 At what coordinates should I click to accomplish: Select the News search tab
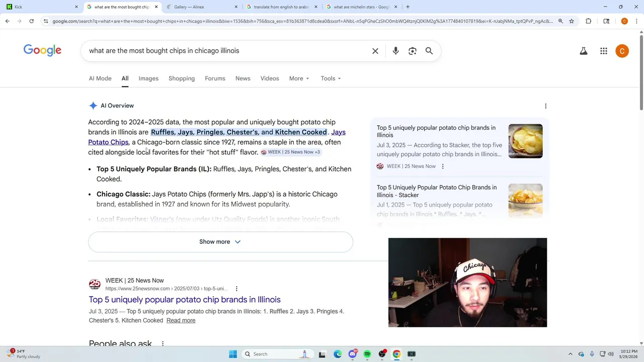[243, 78]
